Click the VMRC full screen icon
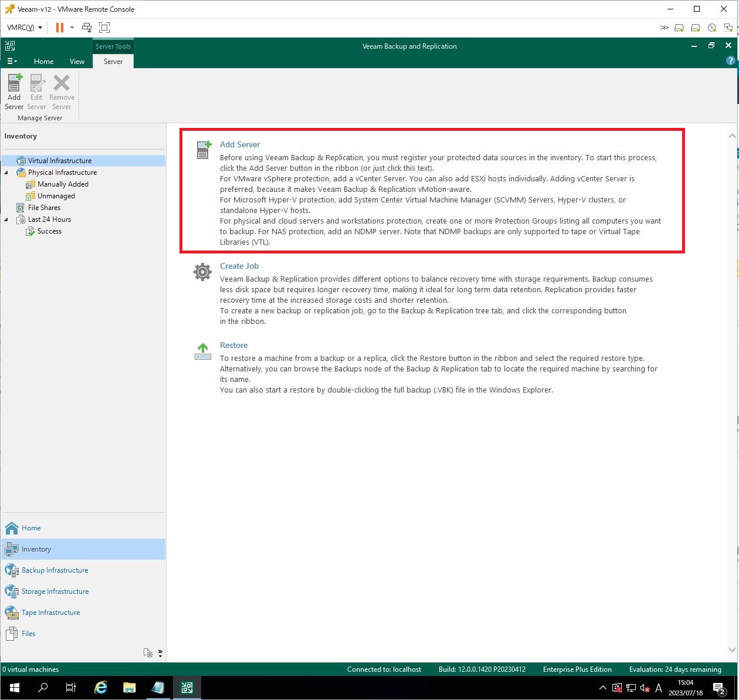739x700 pixels. tap(104, 28)
